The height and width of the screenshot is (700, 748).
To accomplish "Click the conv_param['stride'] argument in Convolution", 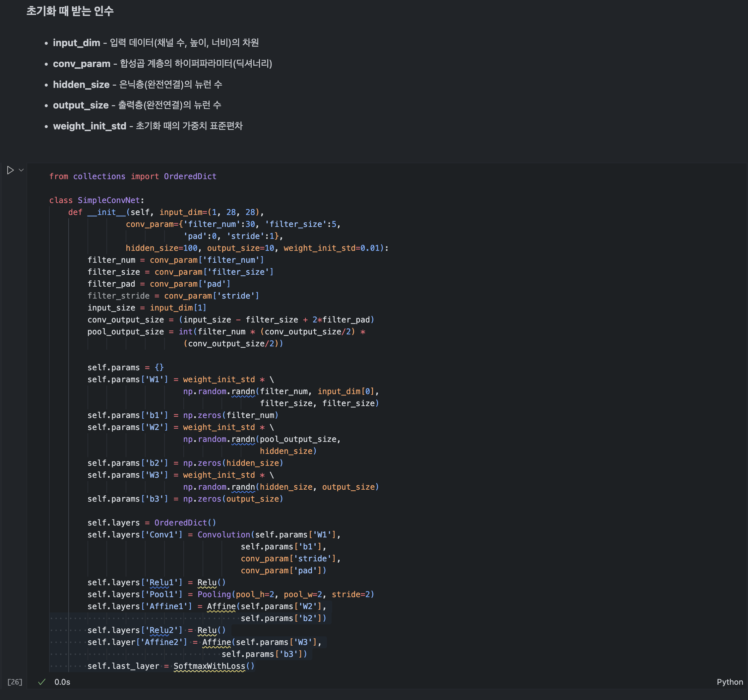I will point(288,559).
